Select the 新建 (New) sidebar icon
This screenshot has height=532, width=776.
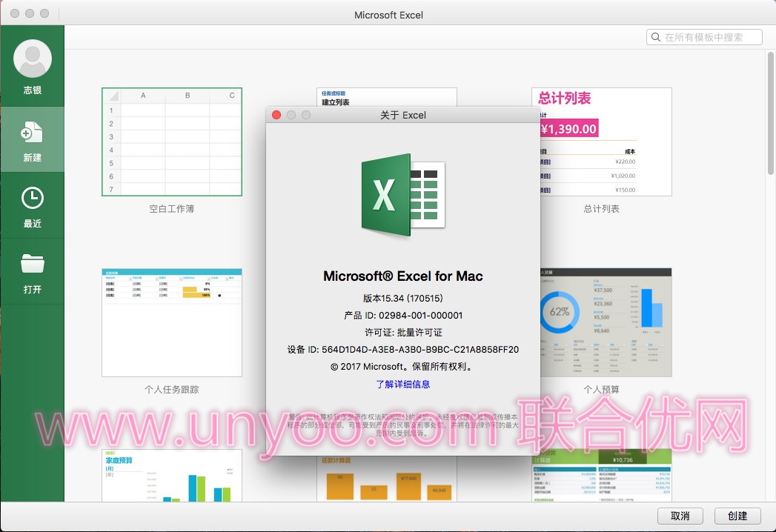click(x=32, y=133)
